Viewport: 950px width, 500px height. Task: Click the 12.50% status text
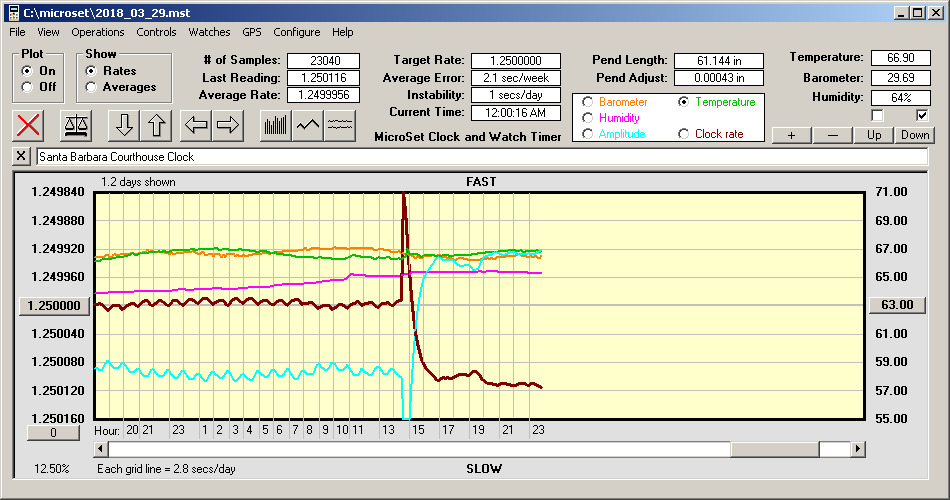click(x=51, y=469)
